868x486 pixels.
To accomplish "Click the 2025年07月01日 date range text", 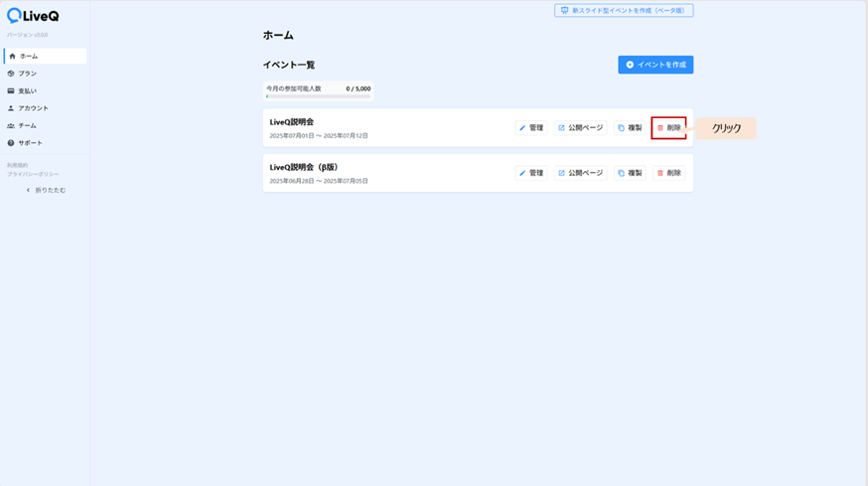I will (319, 136).
